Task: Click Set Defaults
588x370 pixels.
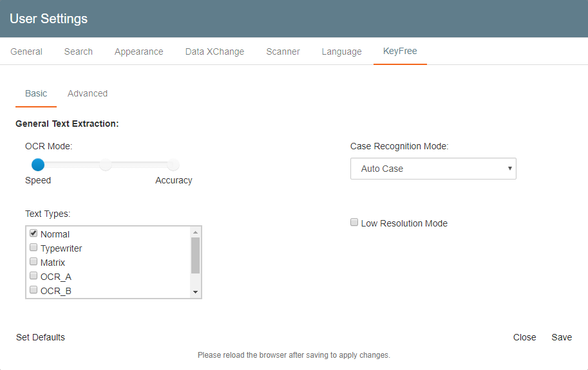Action: (x=41, y=337)
